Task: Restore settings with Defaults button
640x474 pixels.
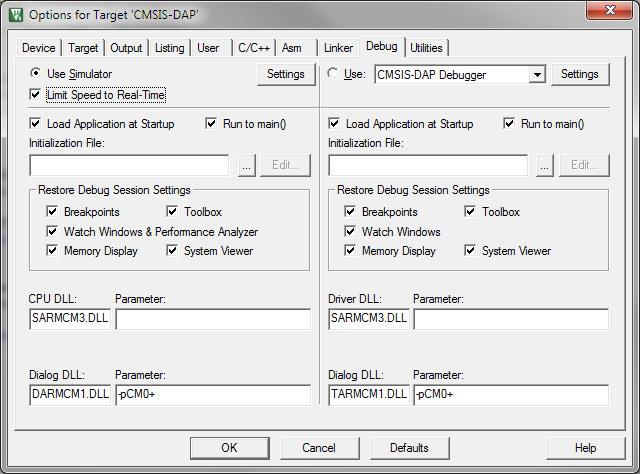Action: click(x=409, y=448)
